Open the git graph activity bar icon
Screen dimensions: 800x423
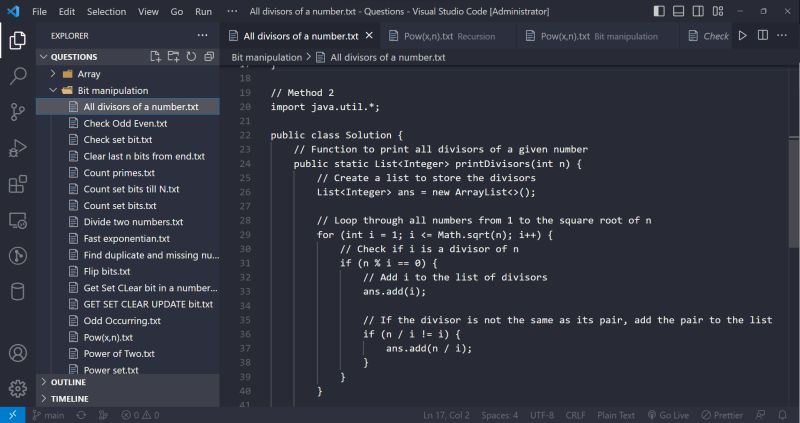[17, 256]
